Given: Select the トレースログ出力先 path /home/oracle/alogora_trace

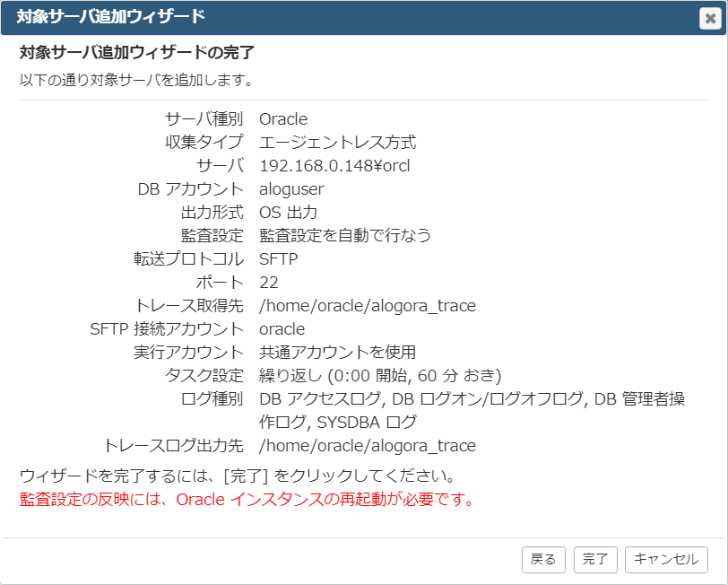Looking at the screenshot, I should tap(368, 446).
